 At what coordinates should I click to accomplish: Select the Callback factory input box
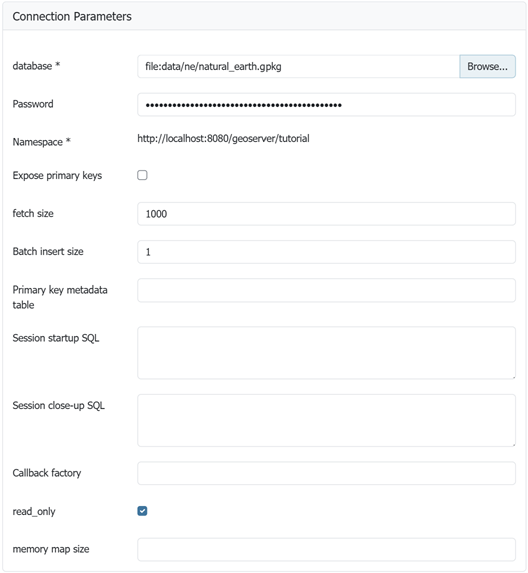point(326,473)
